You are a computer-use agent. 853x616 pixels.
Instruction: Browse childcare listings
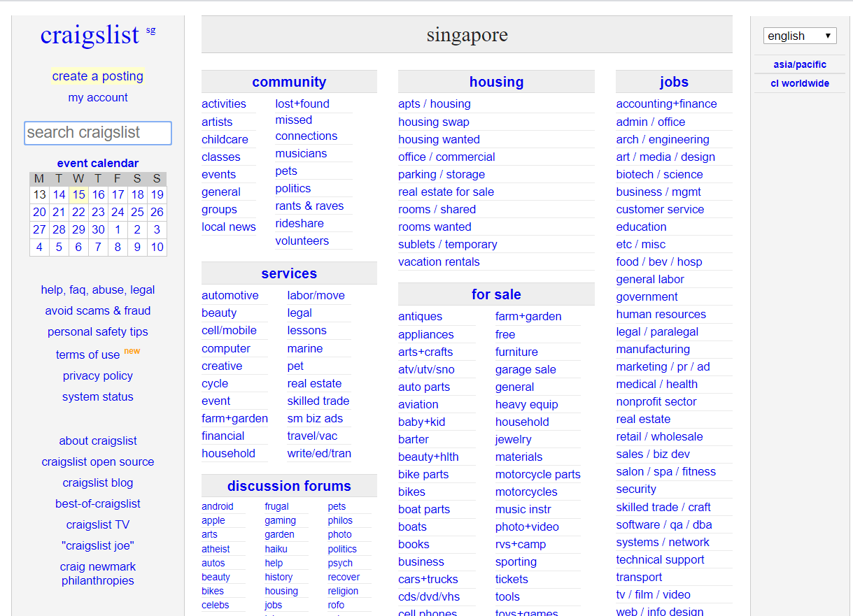click(x=225, y=139)
